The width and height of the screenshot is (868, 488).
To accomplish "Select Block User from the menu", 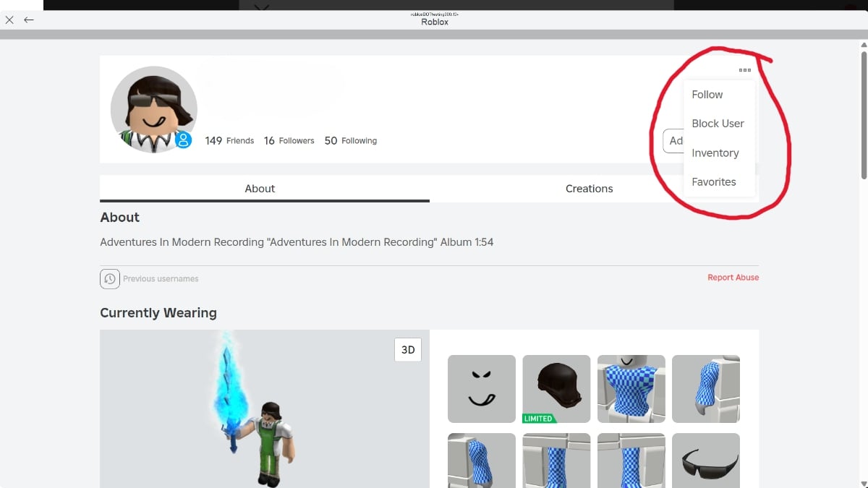I will pos(718,123).
